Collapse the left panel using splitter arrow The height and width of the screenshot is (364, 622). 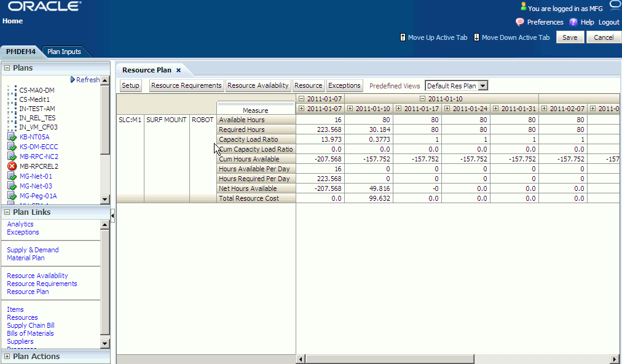[x=112, y=216]
